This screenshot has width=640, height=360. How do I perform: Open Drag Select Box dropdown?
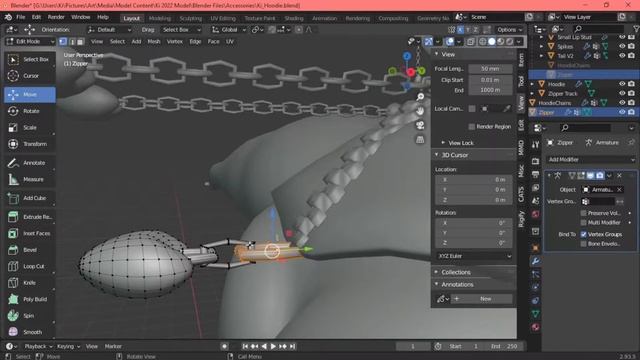[x=181, y=30]
